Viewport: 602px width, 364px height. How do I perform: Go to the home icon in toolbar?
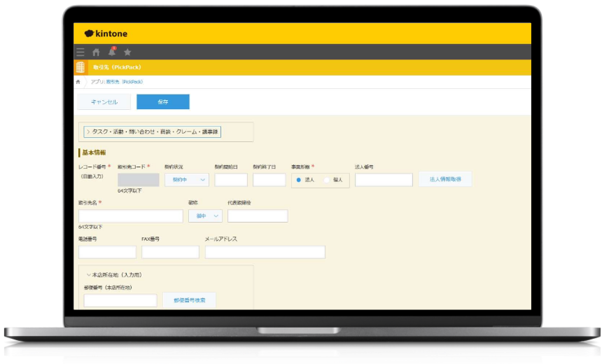coord(96,52)
